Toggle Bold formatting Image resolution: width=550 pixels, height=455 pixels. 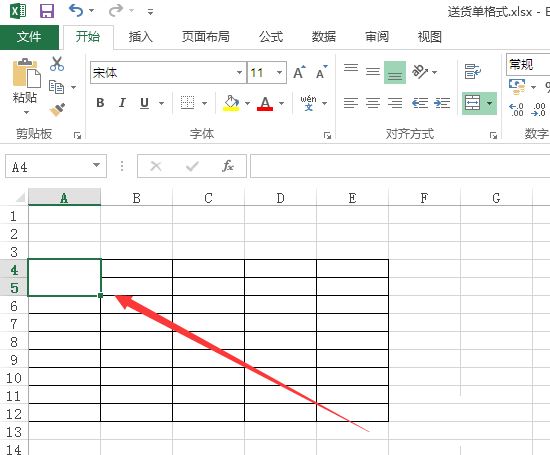(x=100, y=103)
